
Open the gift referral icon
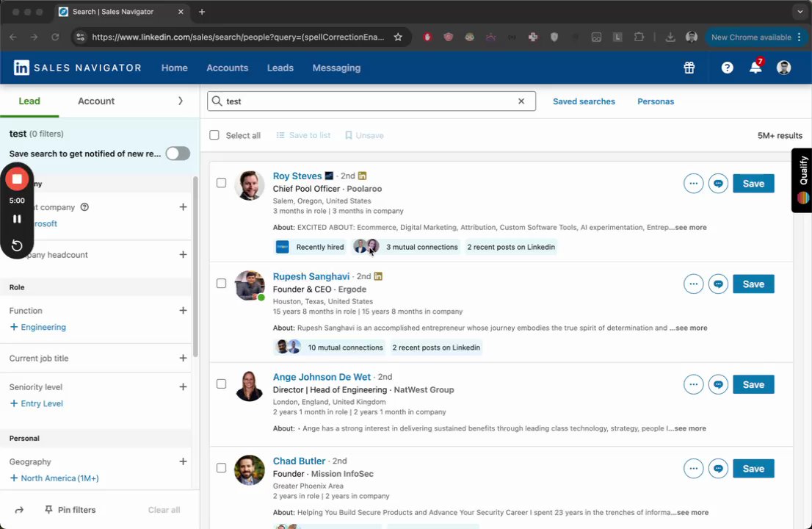coord(689,68)
